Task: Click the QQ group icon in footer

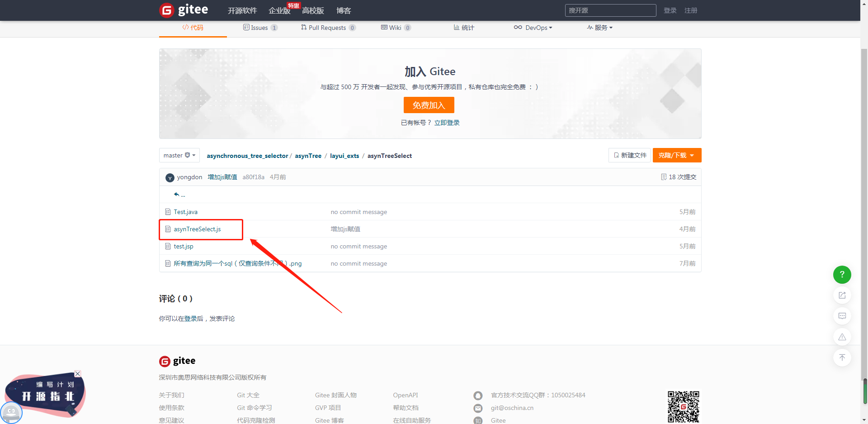Action: [x=478, y=395]
